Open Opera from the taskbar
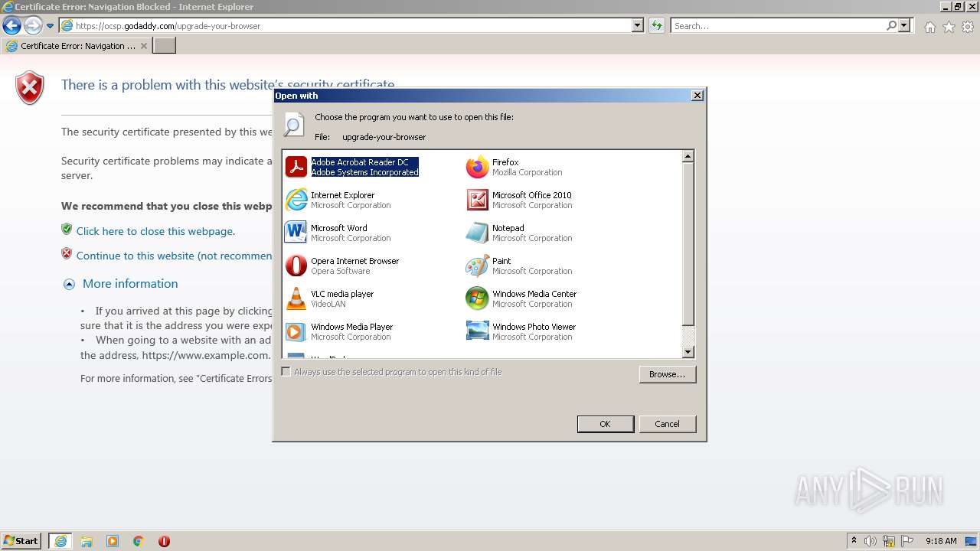Viewport: 980px width, 551px height. [164, 541]
